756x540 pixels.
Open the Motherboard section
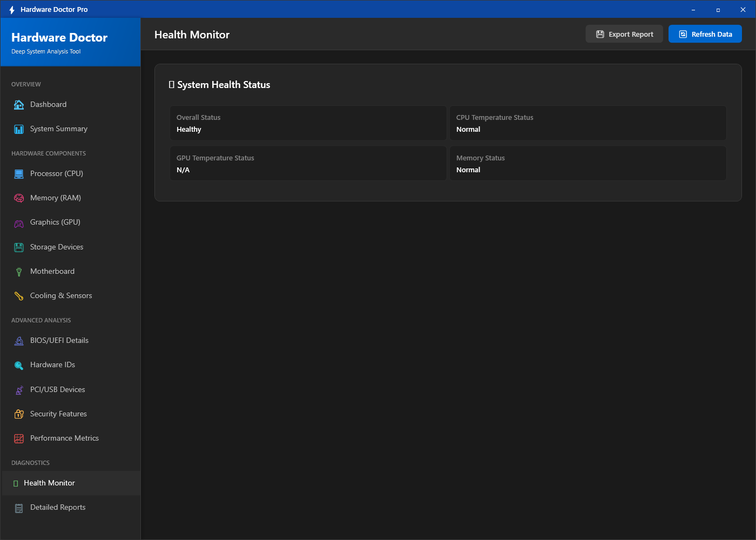click(x=71, y=272)
